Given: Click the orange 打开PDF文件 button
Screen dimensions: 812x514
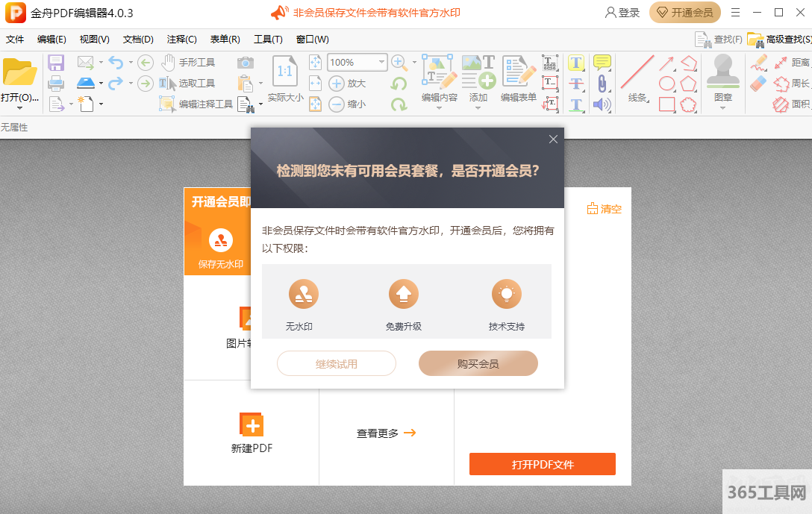Looking at the screenshot, I should pos(543,464).
